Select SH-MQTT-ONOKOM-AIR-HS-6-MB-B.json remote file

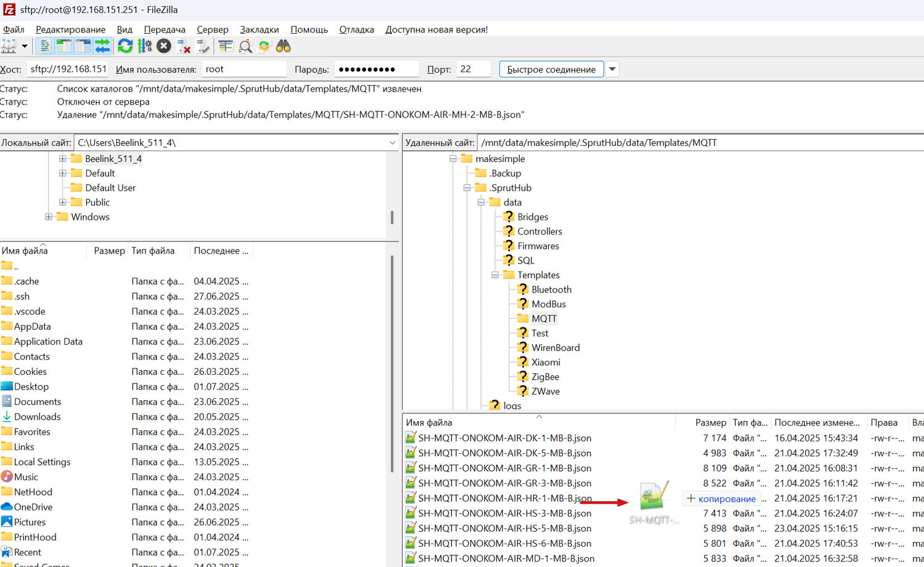click(505, 544)
